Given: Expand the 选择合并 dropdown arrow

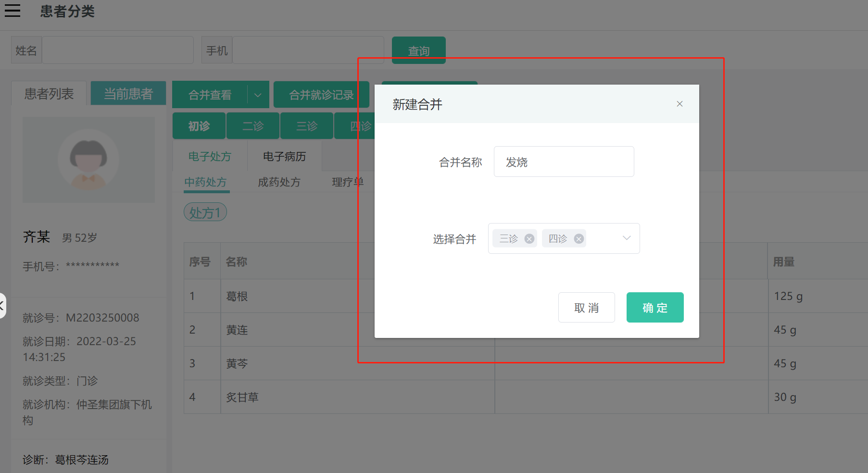Looking at the screenshot, I should [x=626, y=238].
